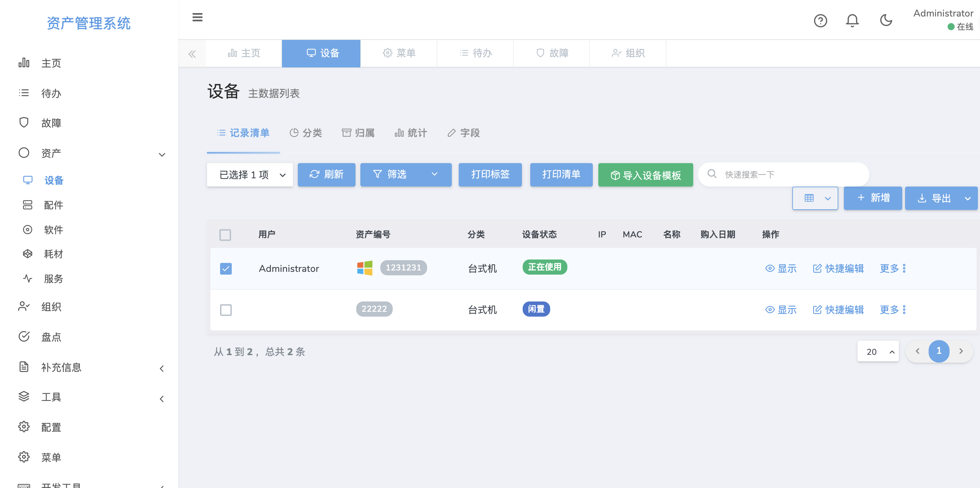Go to the next page arrow
The height and width of the screenshot is (488, 980).
pyautogui.click(x=961, y=351)
